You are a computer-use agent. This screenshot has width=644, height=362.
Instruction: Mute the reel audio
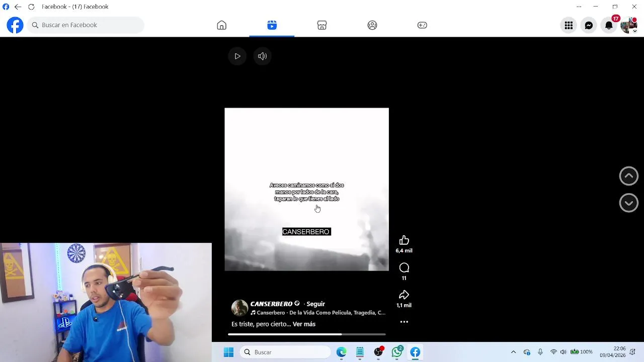click(262, 56)
